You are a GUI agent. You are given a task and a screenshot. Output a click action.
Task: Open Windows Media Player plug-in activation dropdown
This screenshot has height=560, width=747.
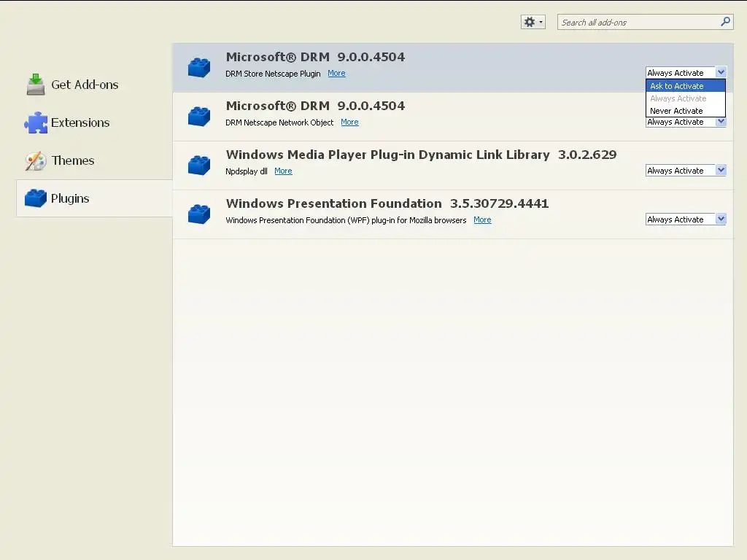pos(686,171)
